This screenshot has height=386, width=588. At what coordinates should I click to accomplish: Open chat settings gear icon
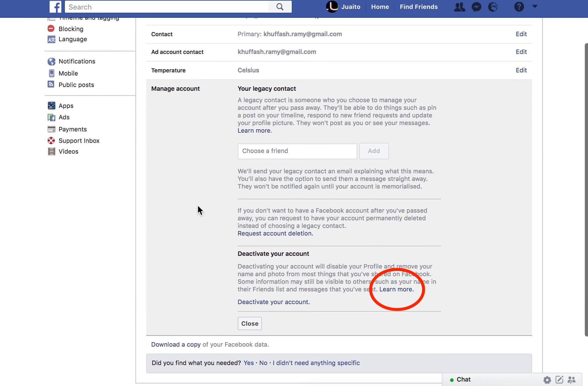click(547, 380)
